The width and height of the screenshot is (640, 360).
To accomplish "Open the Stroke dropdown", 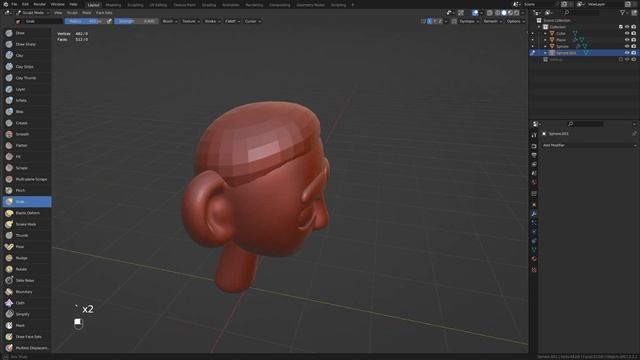I will click(212, 21).
